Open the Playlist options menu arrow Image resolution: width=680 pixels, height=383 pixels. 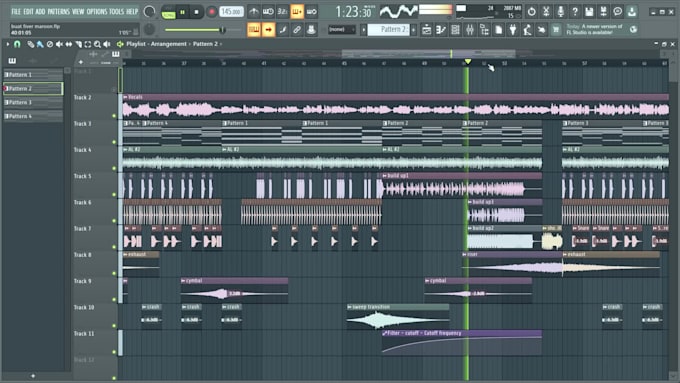coord(7,44)
